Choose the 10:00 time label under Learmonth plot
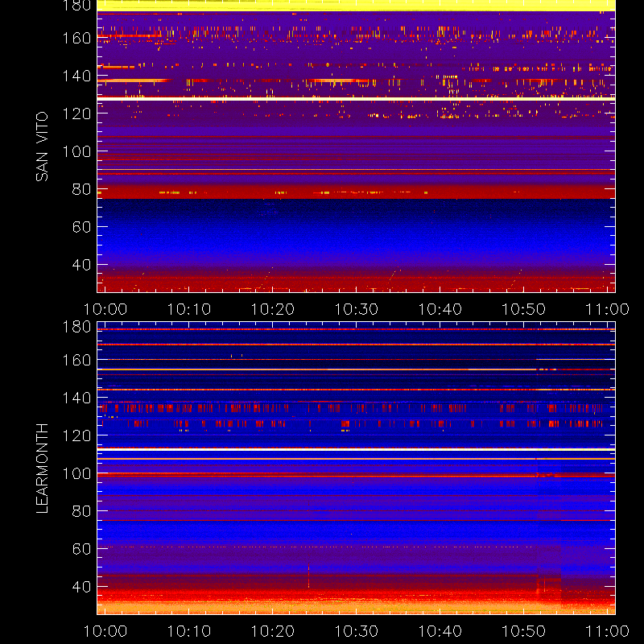The width and height of the screenshot is (644, 644). click(x=105, y=631)
